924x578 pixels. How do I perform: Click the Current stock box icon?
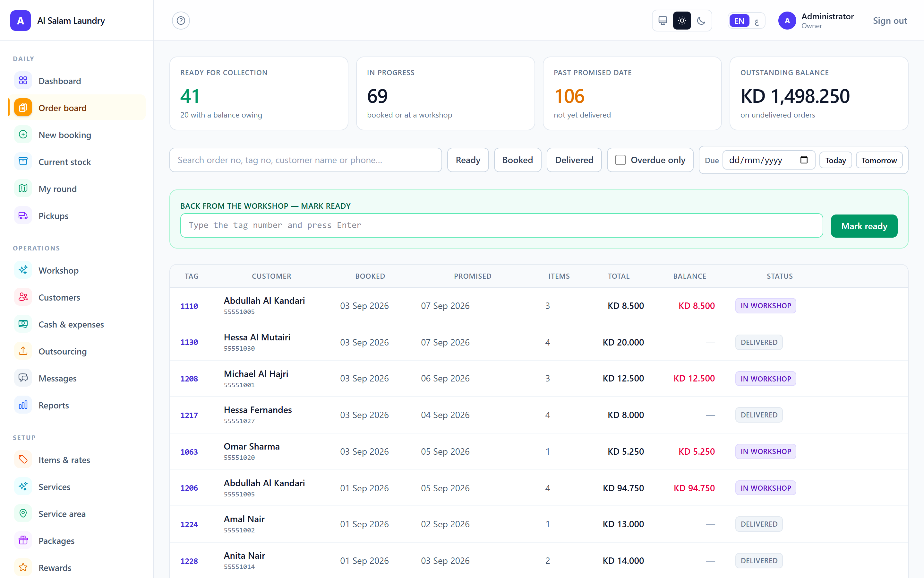pos(23,162)
